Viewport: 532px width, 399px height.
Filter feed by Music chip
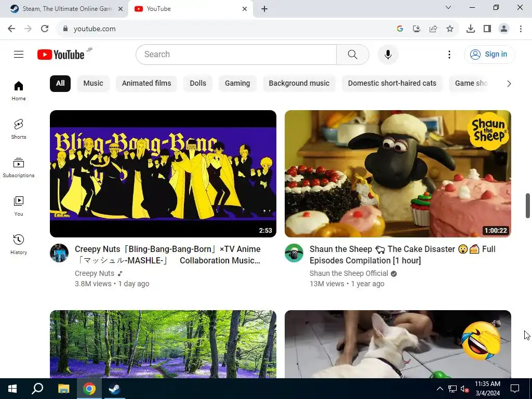(x=94, y=84)
